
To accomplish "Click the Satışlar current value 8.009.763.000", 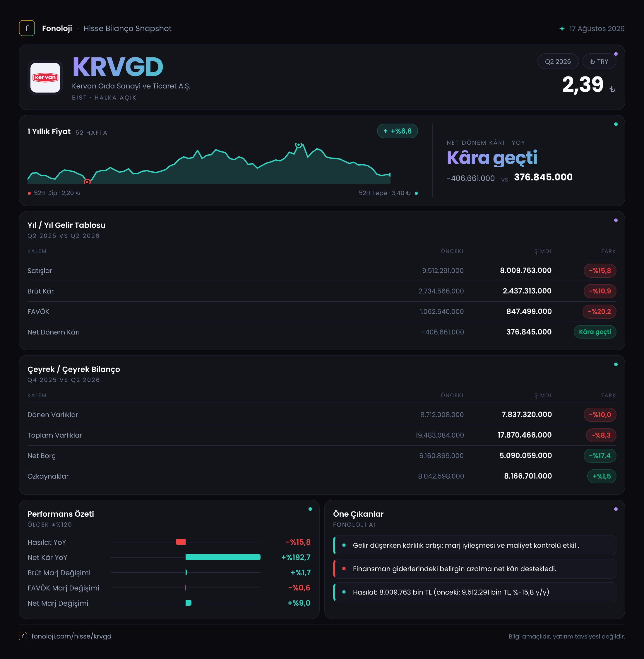I will tap(526, 270).
